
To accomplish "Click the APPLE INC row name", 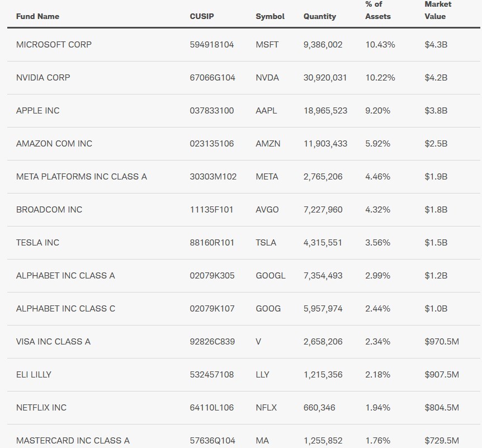I will [x=37, y=110].
